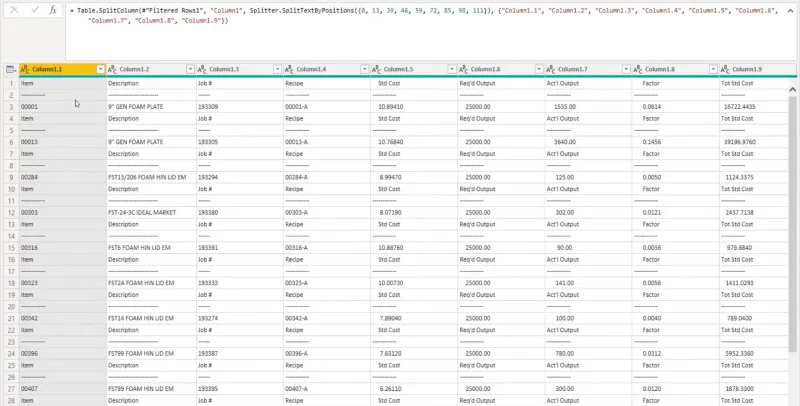
Task: Click the vertical scrollbar thumb
Action: click(792, 223)
